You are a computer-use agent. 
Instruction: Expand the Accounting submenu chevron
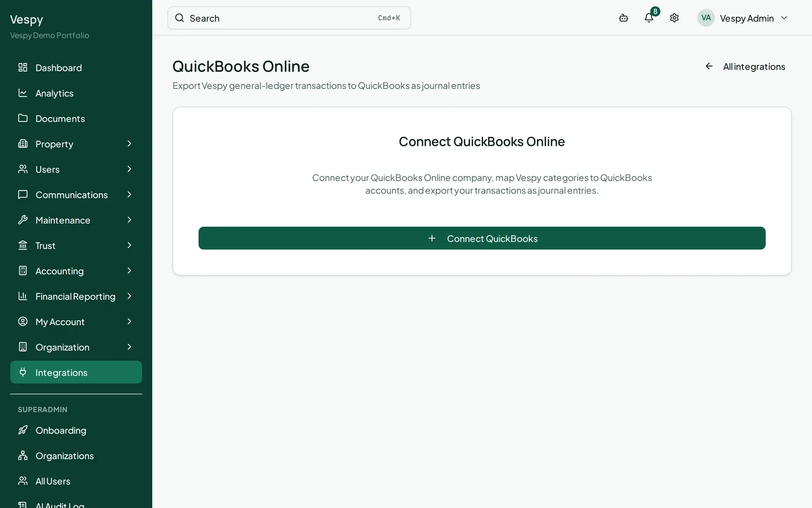click(129, 271)
